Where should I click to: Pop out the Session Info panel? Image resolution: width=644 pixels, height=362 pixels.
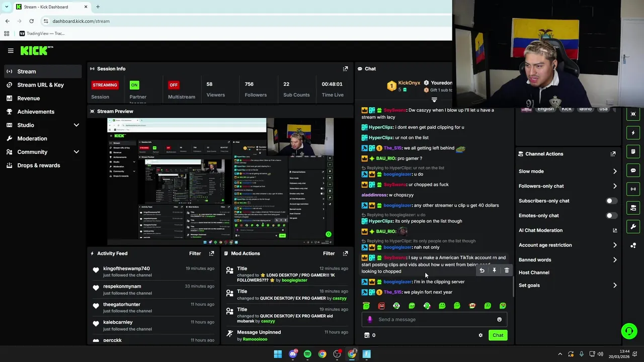point(345,69)
